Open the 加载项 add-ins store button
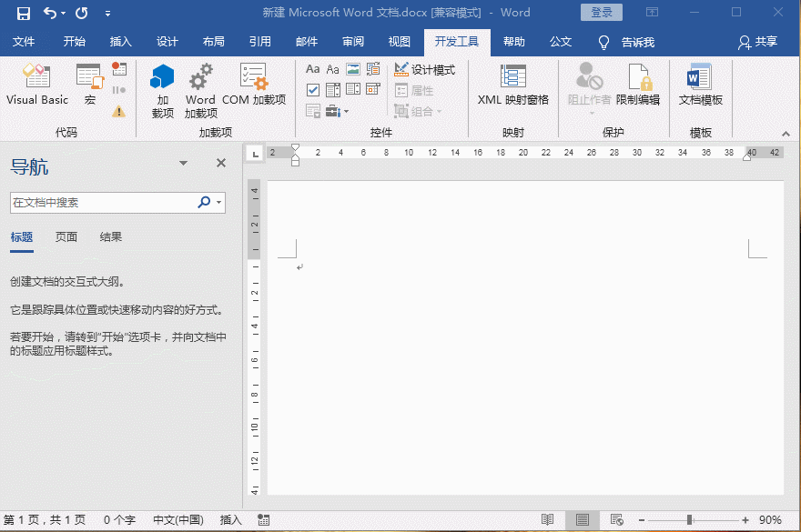Viewport: 801px width, 532px height. point(162,91)
